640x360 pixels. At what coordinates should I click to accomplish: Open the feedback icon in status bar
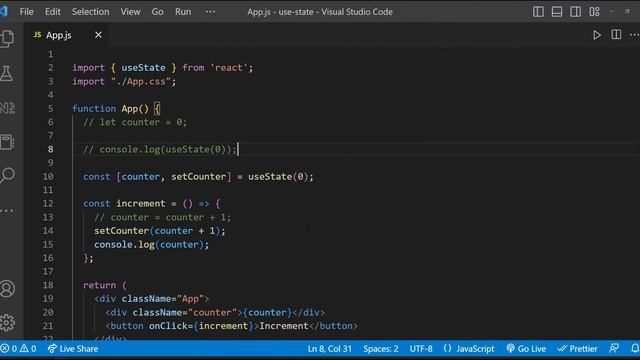(x=614, y=349)
